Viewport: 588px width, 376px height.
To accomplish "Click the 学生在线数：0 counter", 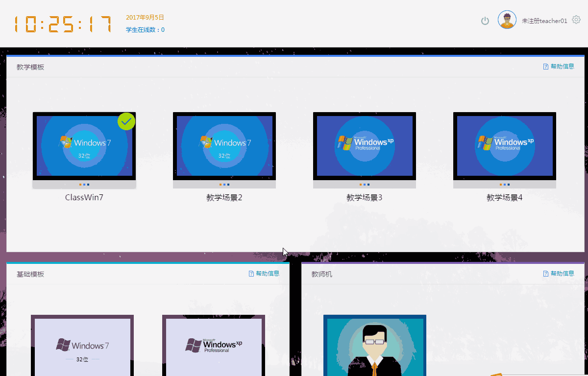I will 146,30.
